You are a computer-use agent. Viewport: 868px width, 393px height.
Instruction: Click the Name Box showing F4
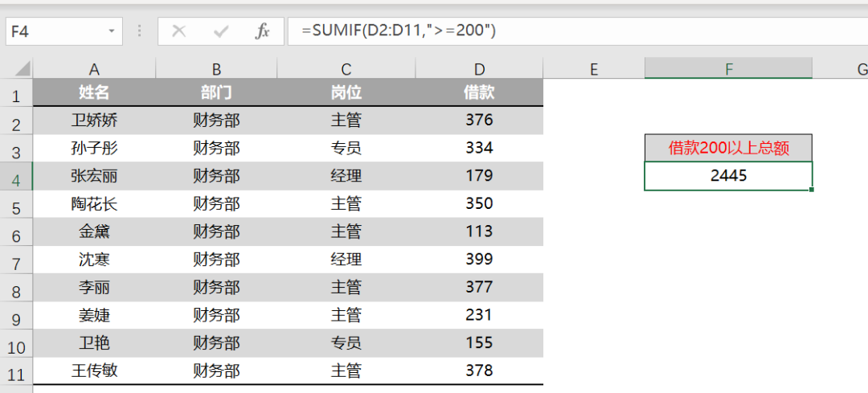click(x=52, y=31)
